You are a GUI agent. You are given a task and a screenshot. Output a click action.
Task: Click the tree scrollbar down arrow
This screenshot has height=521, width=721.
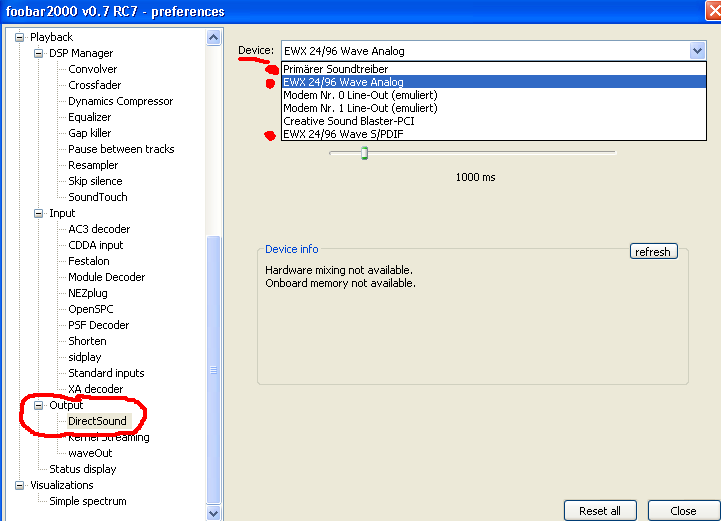213,513
